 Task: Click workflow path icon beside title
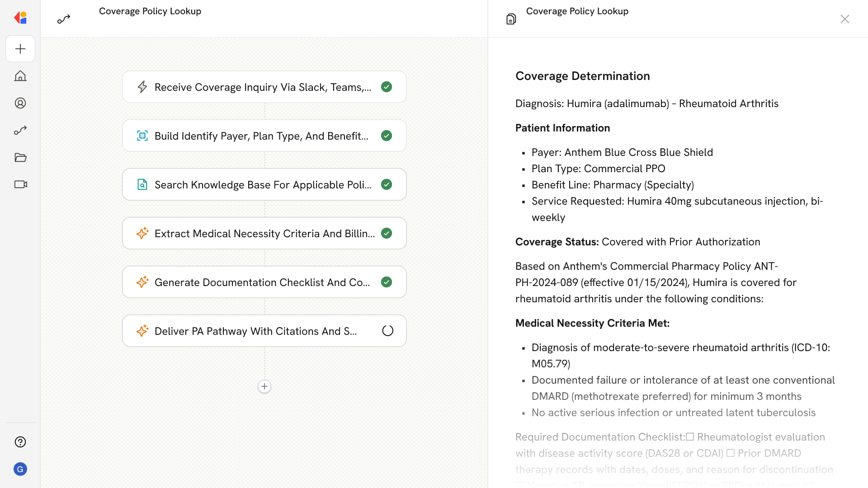click(64, 19)
